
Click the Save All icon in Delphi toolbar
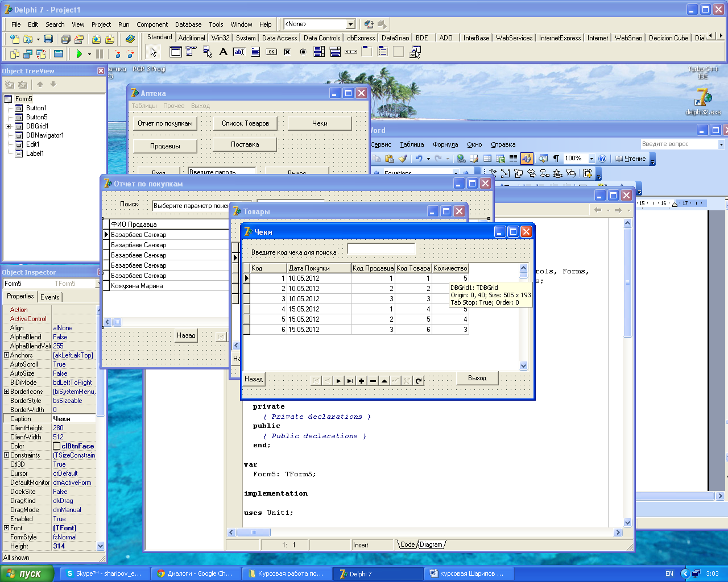pos(65,39)
